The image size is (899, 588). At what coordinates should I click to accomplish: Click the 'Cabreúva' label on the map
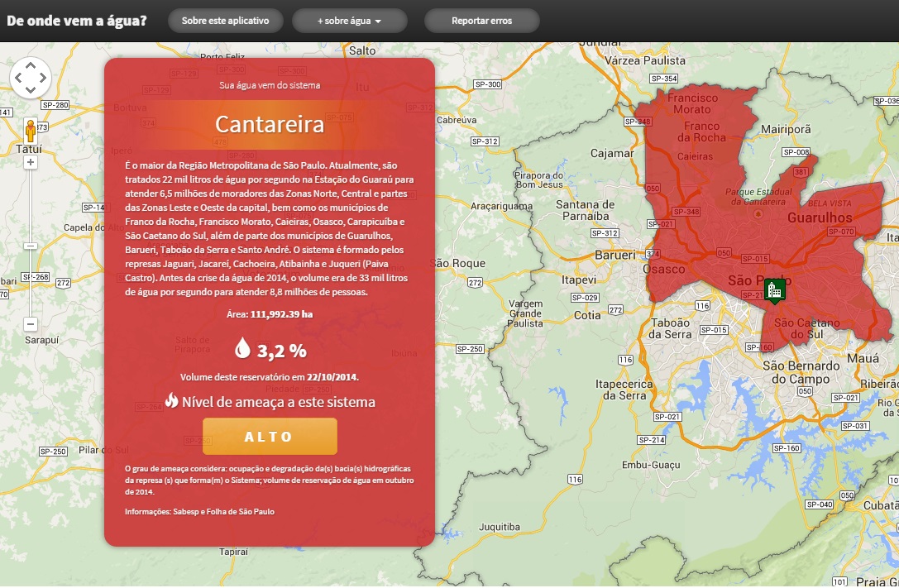457,120
